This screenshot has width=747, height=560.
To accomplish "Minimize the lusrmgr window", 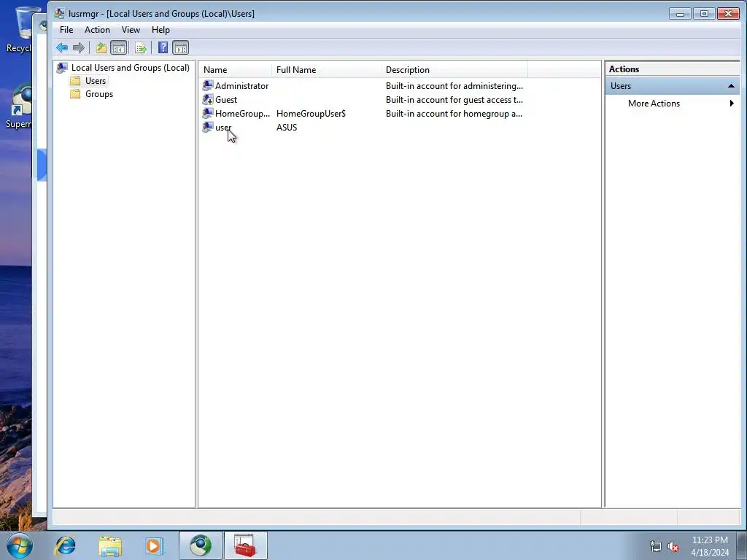I will pos(680,14).
